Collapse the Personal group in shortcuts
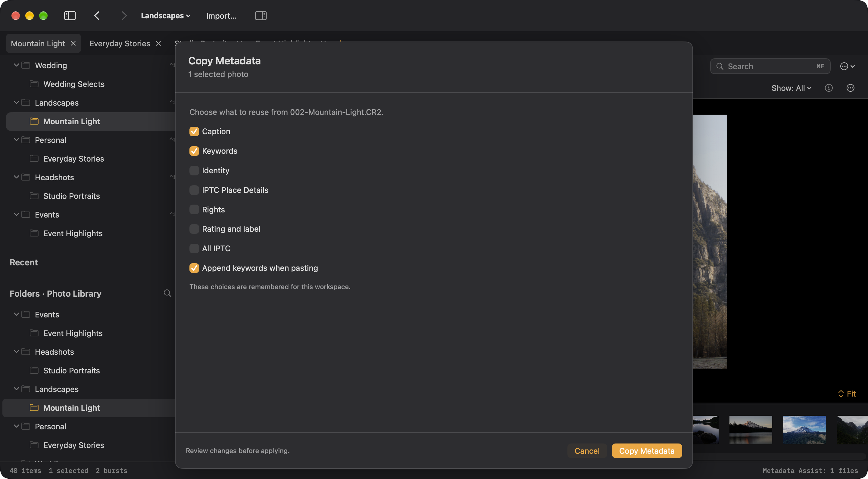Image resolution: width=868 pixels, height=479 pixels. point(16,140)
